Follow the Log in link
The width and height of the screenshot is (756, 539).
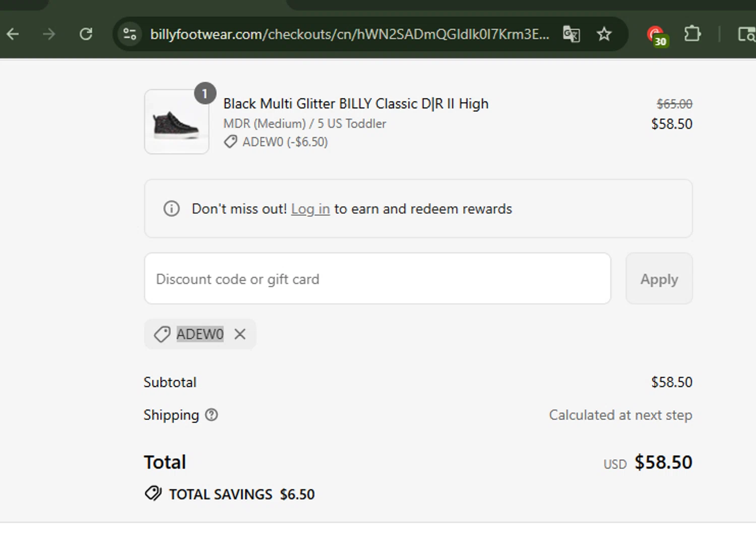coord(310,209)
